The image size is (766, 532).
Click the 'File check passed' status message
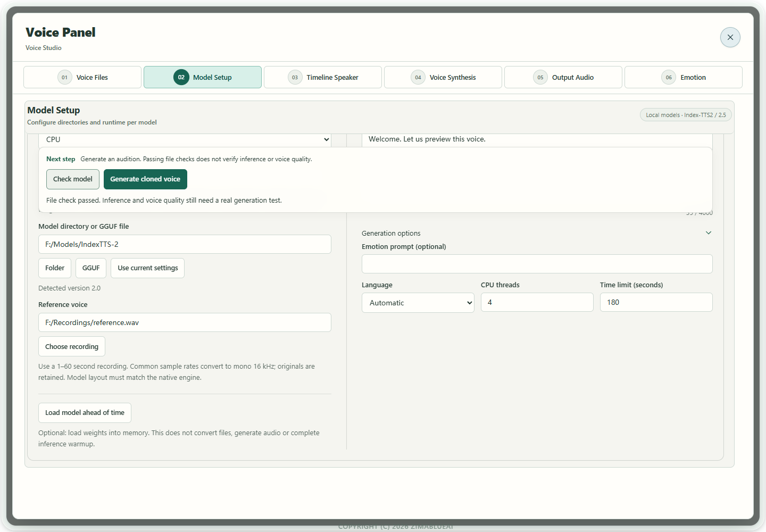[x=164, y=201]
